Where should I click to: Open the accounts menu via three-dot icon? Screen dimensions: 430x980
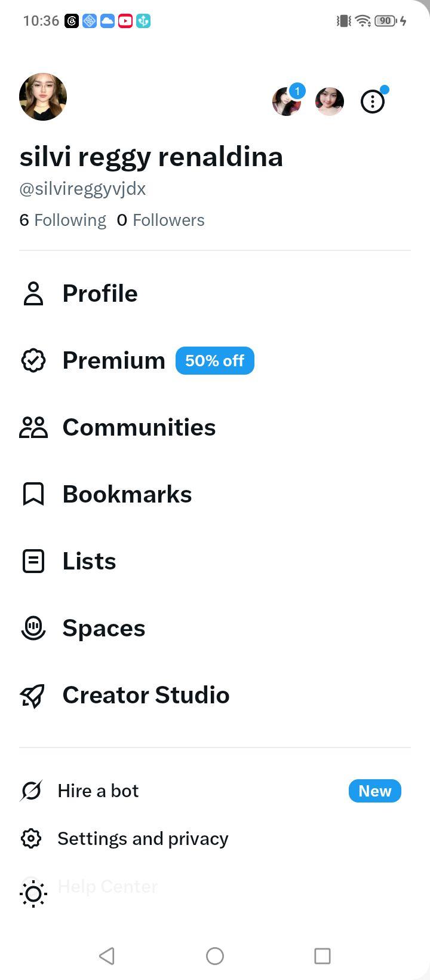tap(373, 102)
